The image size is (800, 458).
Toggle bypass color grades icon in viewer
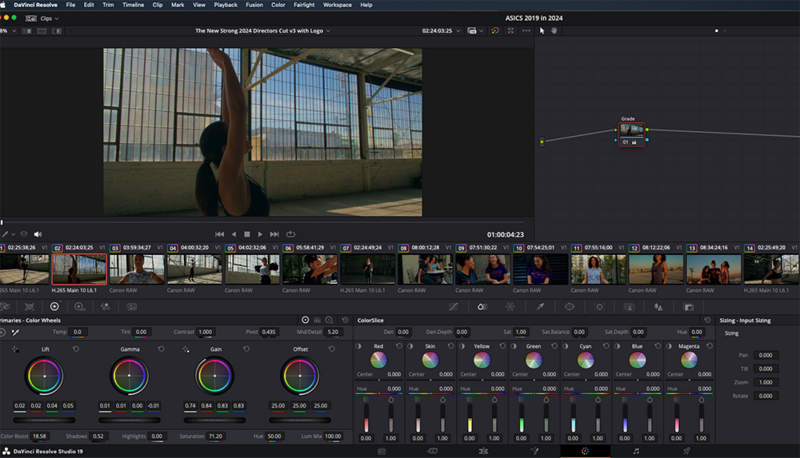(495, 31)
